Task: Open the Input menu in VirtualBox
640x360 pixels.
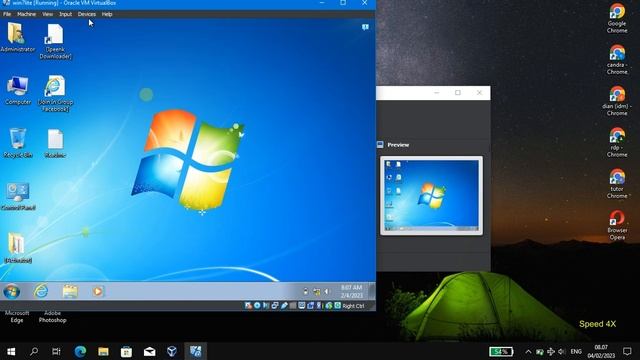Action: (65, 14)
